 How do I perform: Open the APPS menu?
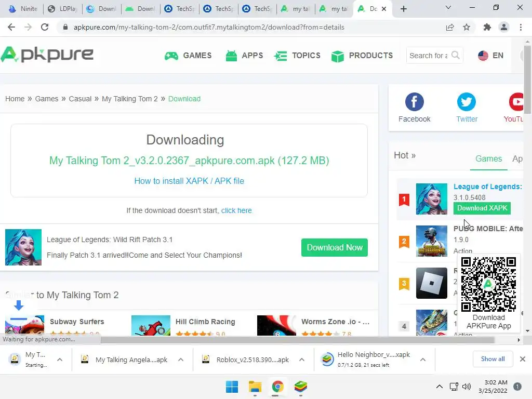[244, 56]
